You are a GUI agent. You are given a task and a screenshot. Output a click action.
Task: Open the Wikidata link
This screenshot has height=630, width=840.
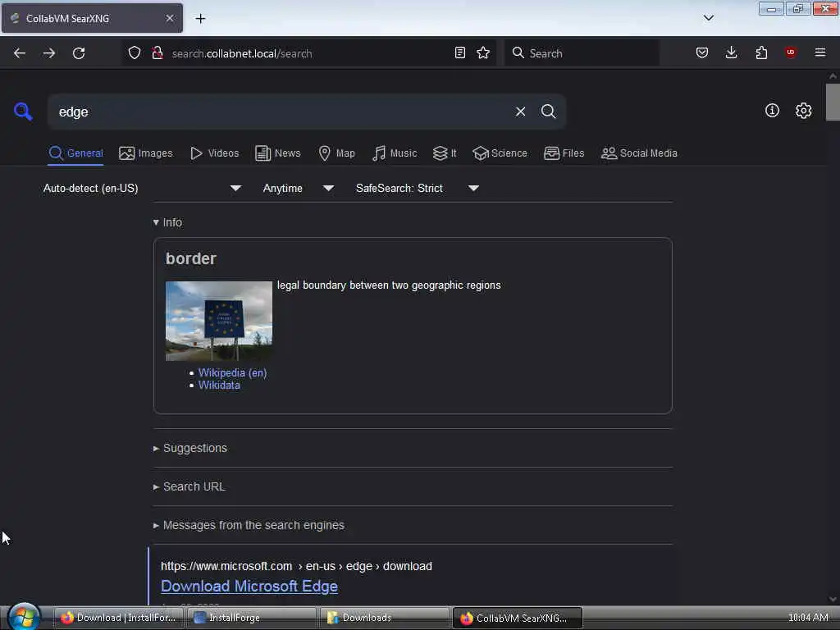(219, 386)
